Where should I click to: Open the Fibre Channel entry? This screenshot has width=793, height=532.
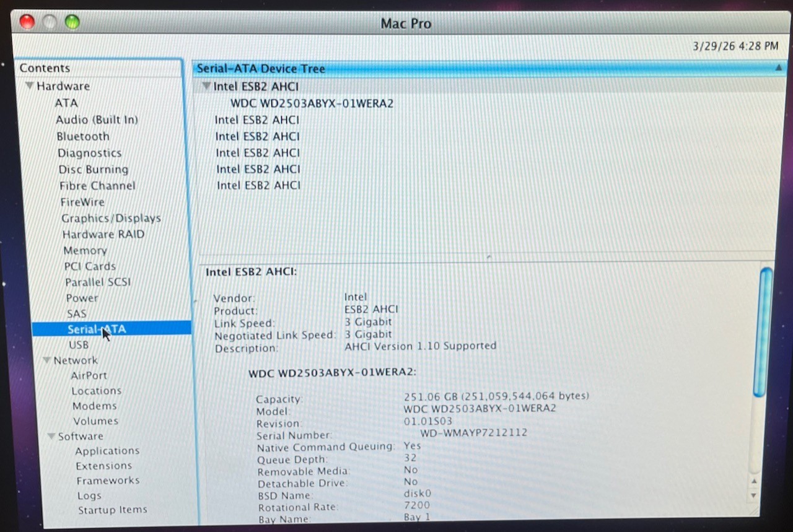click(97, 185)
